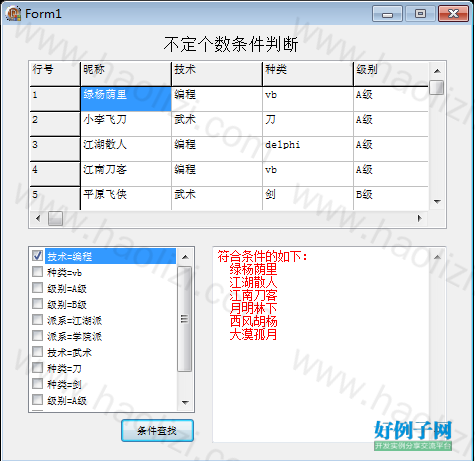Tick the 派系=江湖派 checkbox

[37, 320]
